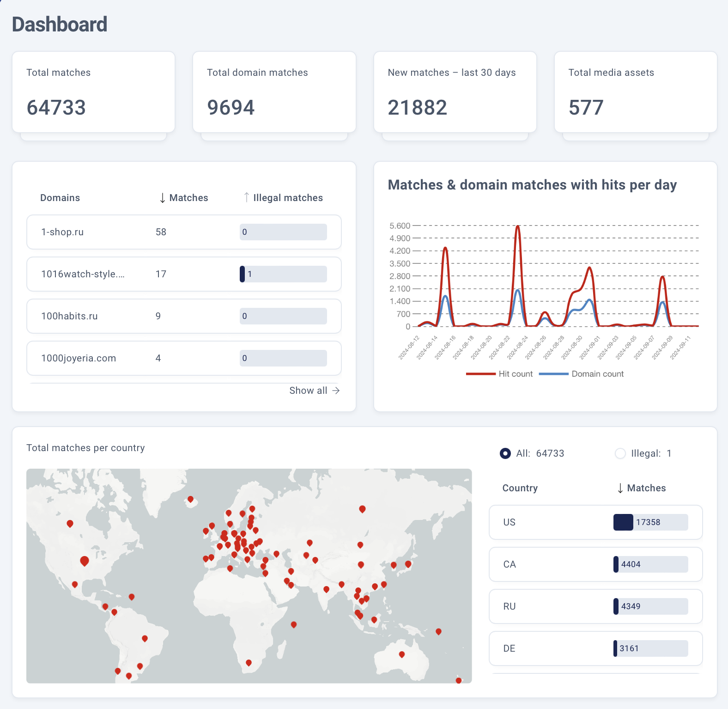
Task: Click the CA matches bar 4404
Action: pos(651,564)
